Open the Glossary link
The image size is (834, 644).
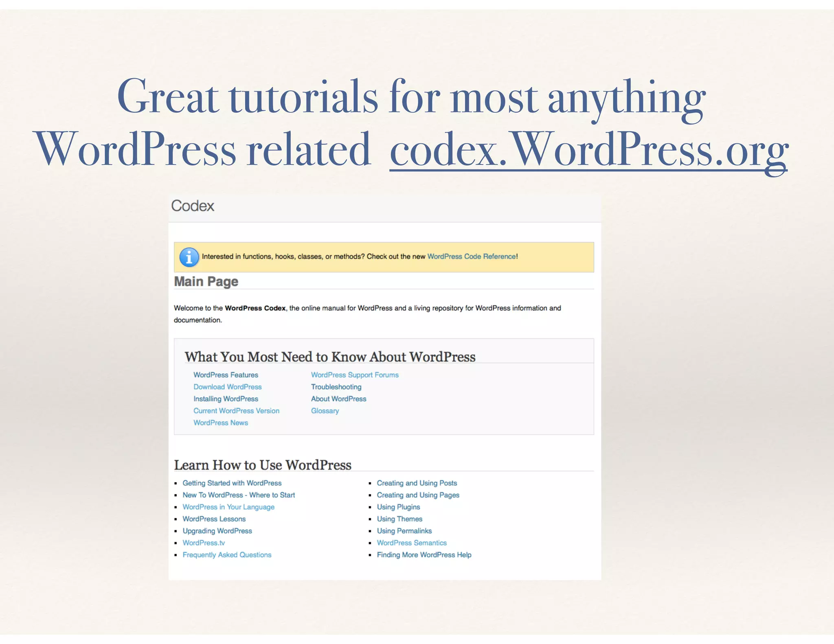tap(325, 411)
